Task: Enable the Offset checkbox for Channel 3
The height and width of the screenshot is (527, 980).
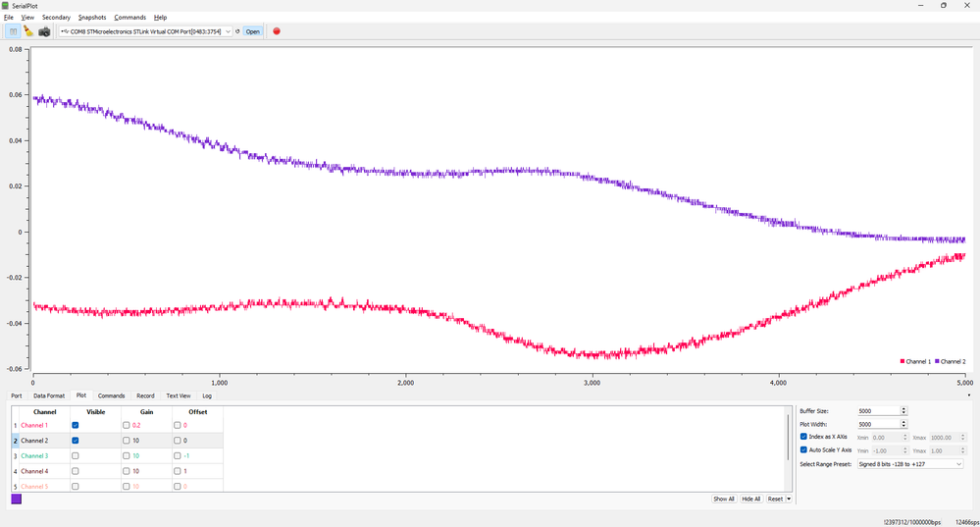Action: [x=177, y=455]
